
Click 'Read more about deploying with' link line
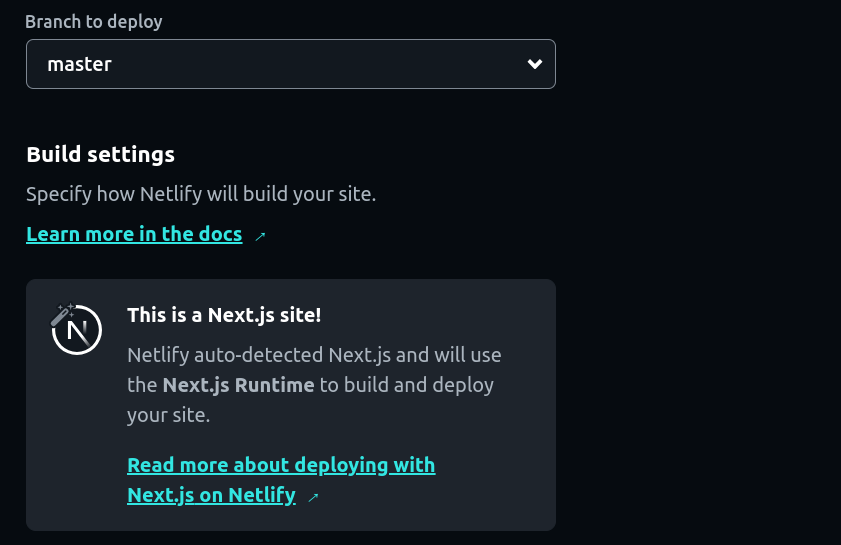coord(281,465)
